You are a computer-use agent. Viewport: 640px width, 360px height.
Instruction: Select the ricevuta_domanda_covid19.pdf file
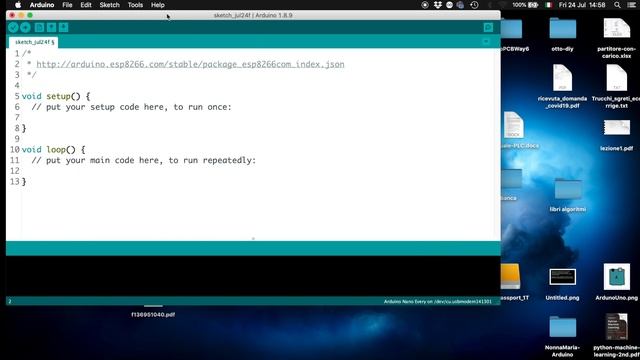[562, 87]
